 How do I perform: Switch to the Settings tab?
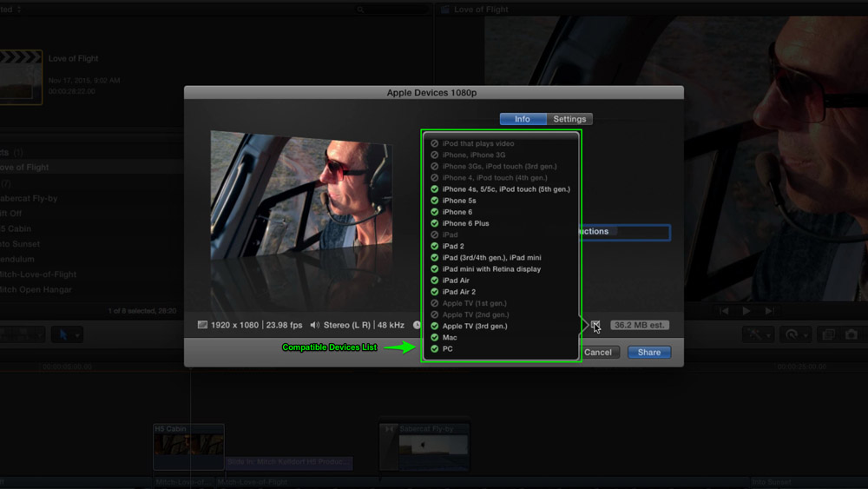pos(569,119)
